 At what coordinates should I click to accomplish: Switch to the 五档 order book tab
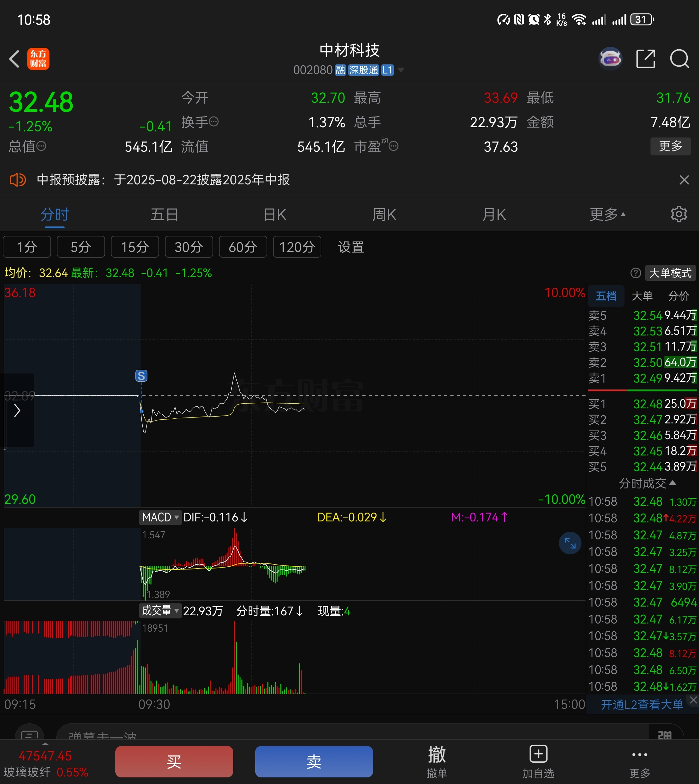(x=606, y=296)
